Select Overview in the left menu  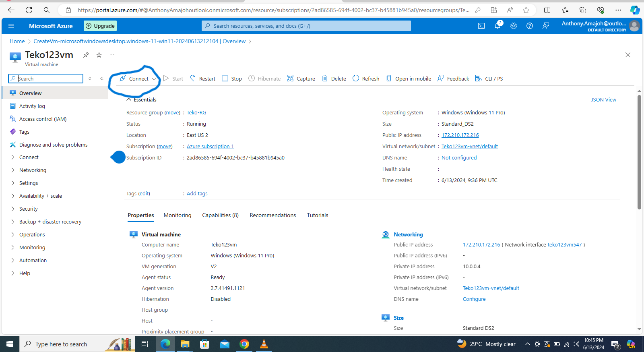[x=55, y=93]
